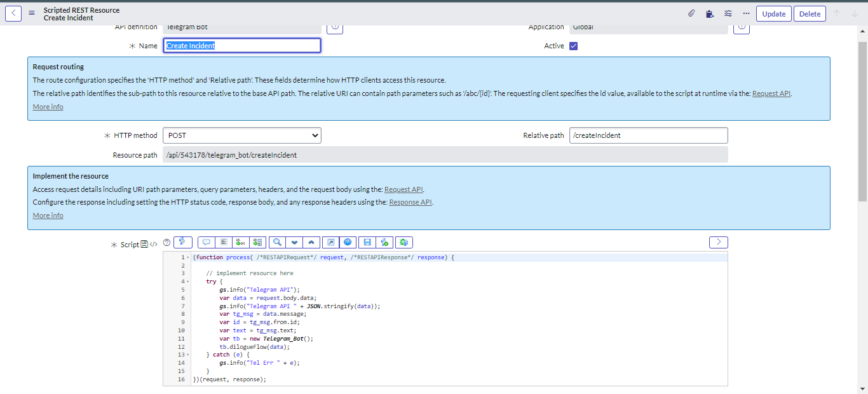
Task: Click the blue help question mark icon
Action: (x=348, y=242)
